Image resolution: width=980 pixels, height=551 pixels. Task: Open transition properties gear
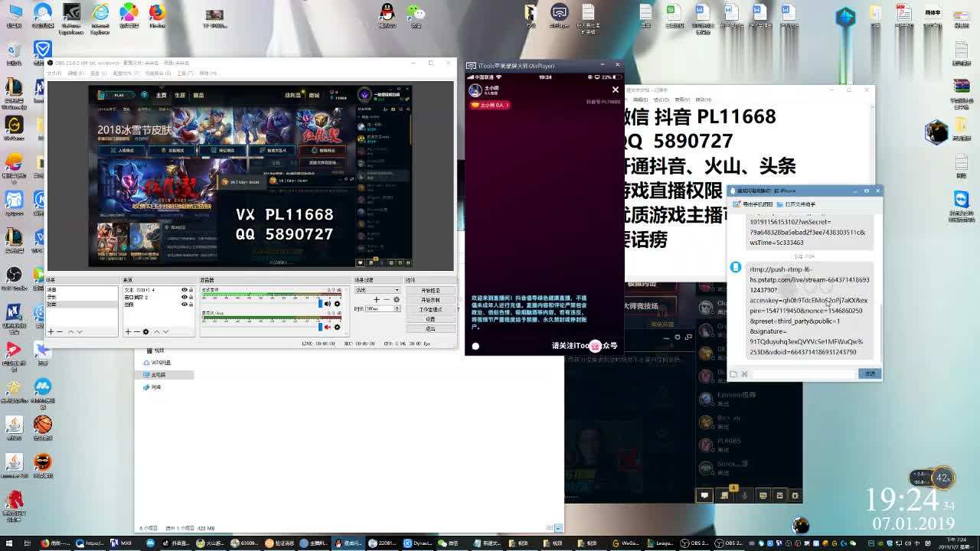(x=396, y=299)
